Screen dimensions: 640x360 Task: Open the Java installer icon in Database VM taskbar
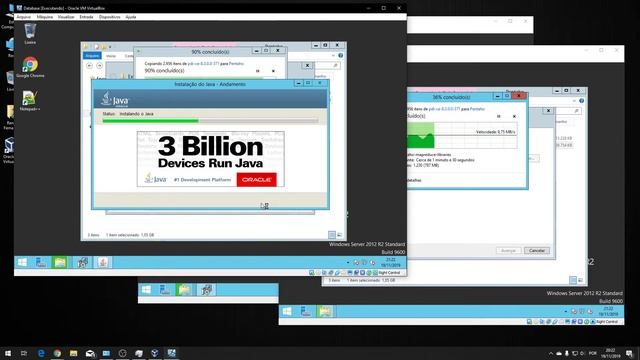point(103,262)
